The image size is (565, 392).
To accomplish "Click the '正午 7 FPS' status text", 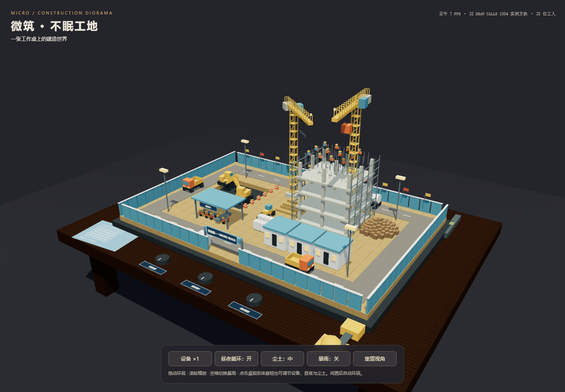I will [x=450, y=14].
